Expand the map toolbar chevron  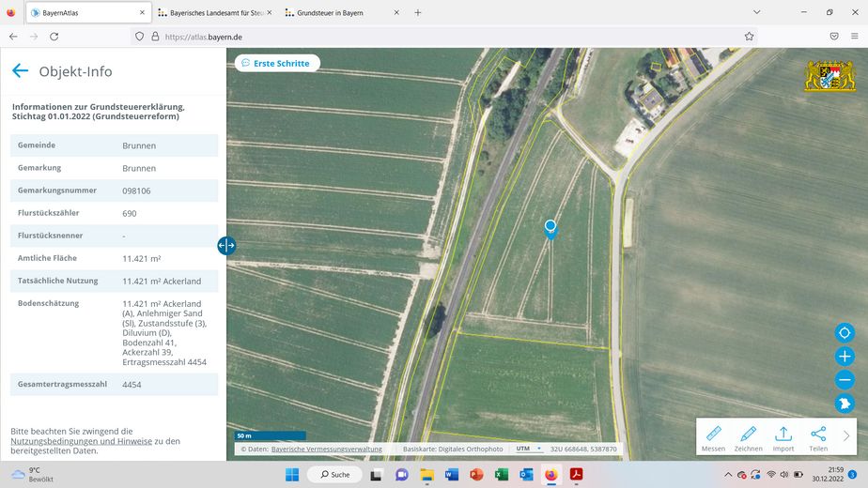(x=846, y=435)
